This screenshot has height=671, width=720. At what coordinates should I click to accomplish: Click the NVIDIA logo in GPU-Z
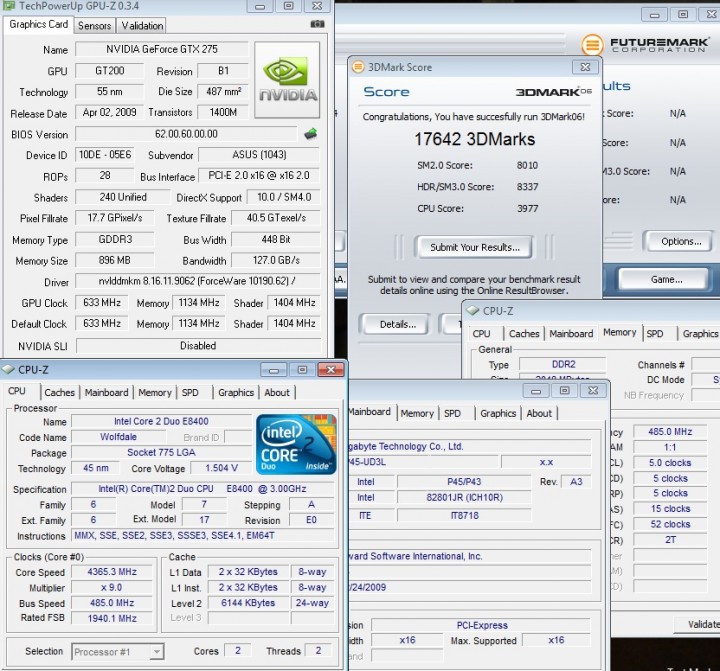click(x=287, y=80)
